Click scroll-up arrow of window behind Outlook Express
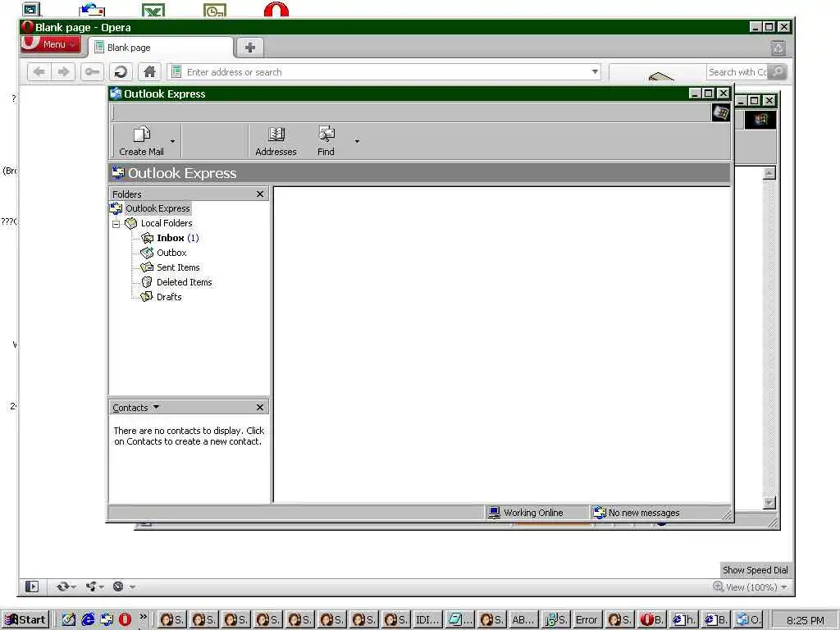 point(769,173)
